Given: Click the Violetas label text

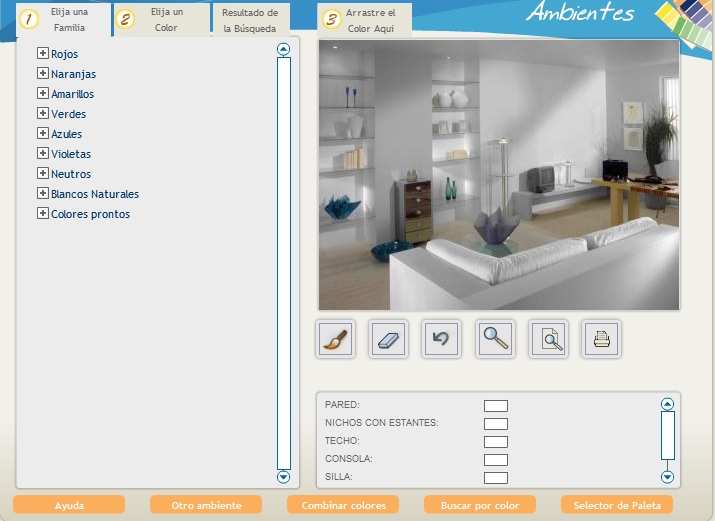Looking at the screenshot, I should (x=71, y=154).
